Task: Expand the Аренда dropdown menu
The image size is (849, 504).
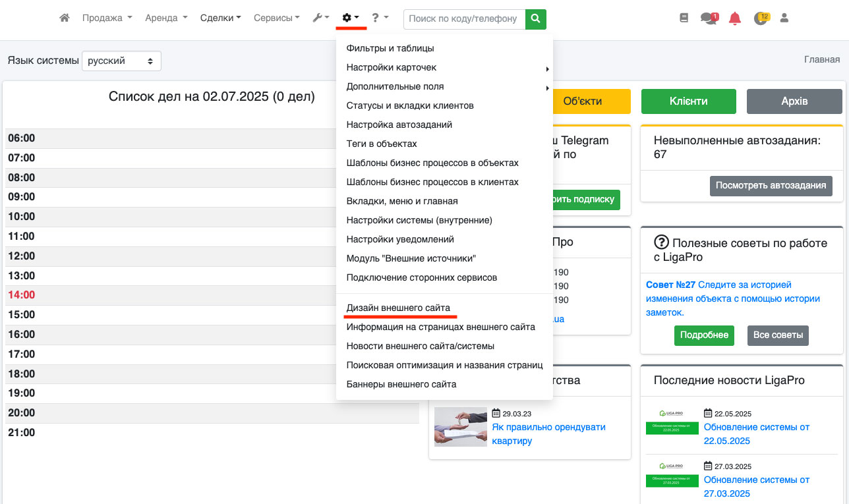Action: click(x=166, y=18)
